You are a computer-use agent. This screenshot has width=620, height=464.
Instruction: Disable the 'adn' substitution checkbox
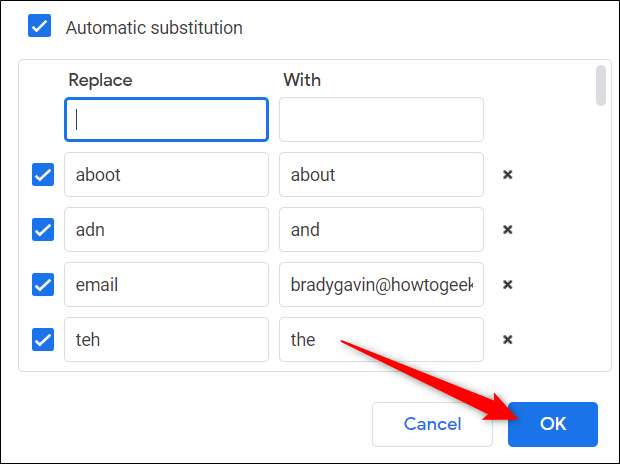[x=43, y=230]
